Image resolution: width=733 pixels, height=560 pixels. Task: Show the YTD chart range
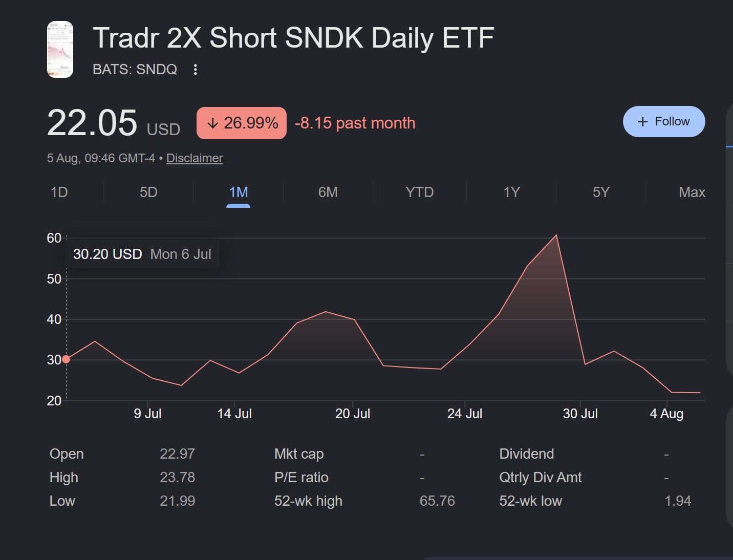(x=420, y=192)
